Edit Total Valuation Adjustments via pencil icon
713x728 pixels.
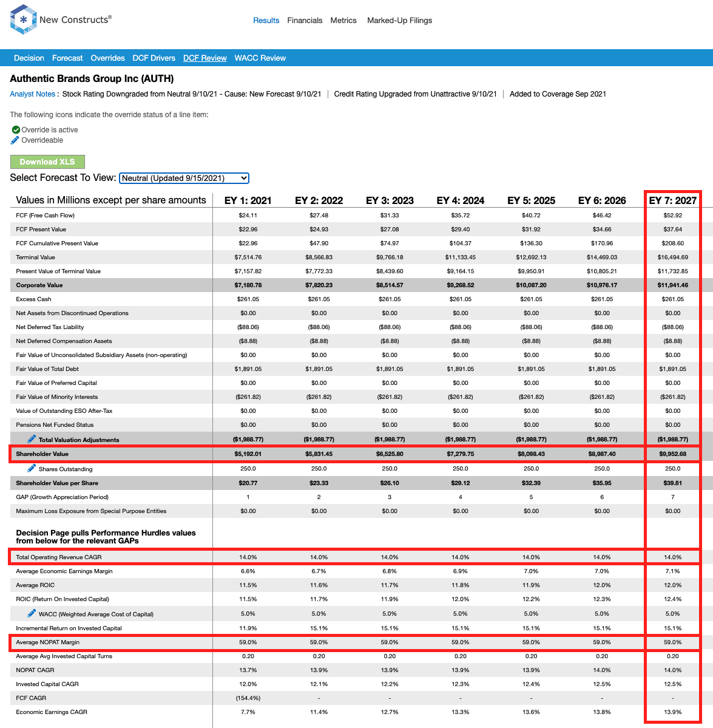32,439
